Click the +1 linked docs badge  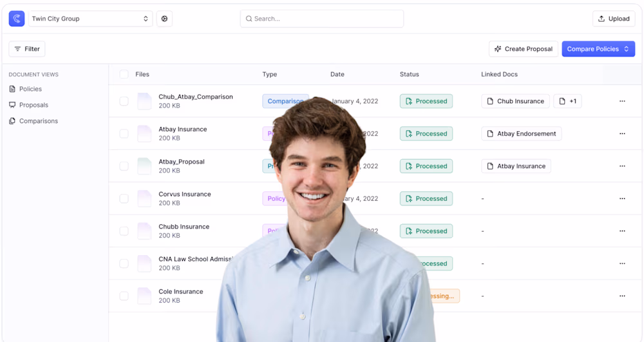(567, 101)
